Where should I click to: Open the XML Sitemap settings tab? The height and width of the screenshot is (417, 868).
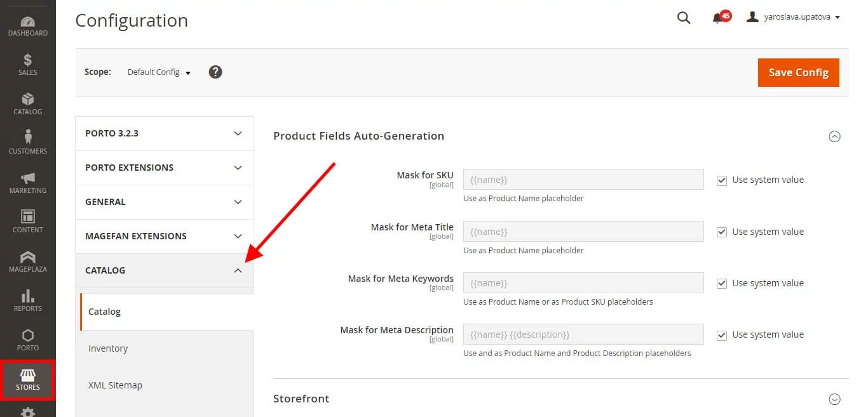click(115, 385)
